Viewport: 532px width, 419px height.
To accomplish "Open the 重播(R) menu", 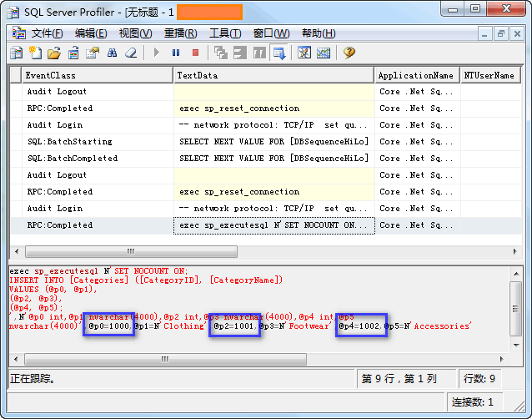I will 180,33.
